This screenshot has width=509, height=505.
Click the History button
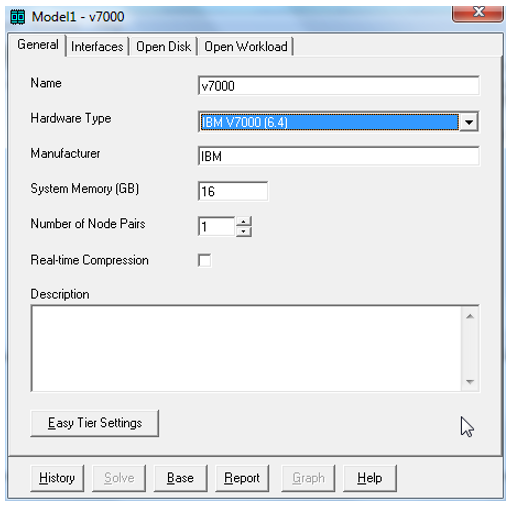coord(57,478)
